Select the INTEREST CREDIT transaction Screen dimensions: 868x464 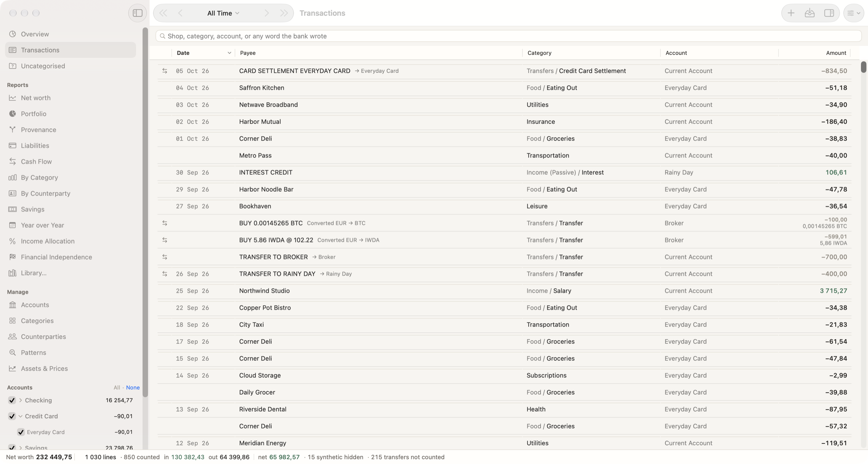coord(504,173)
